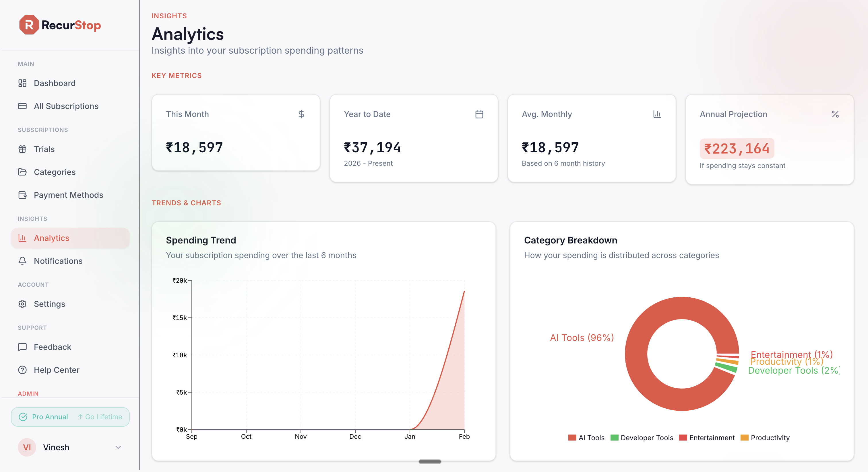Click the Vinesh VI avatar
This screenshot has height=472, width=868.
point(27,447)
